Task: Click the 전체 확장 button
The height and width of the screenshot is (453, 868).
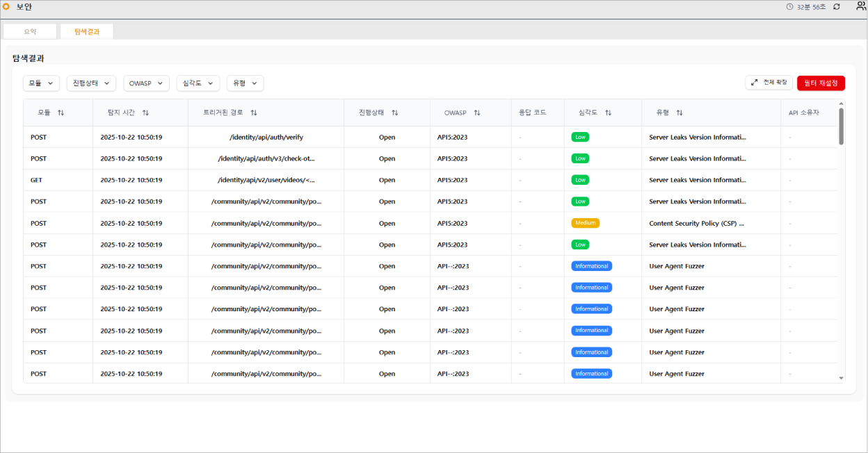Action: click(x=769, y=83)
